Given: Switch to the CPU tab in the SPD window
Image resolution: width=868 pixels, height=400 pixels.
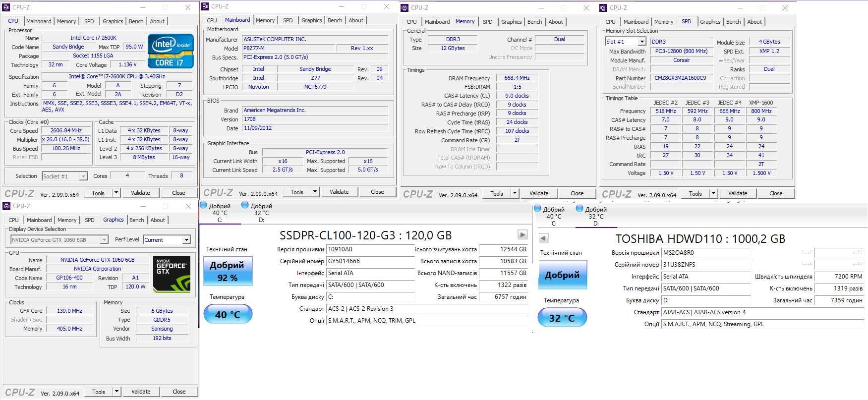Looking at the screenshot, I should (610, 22).
